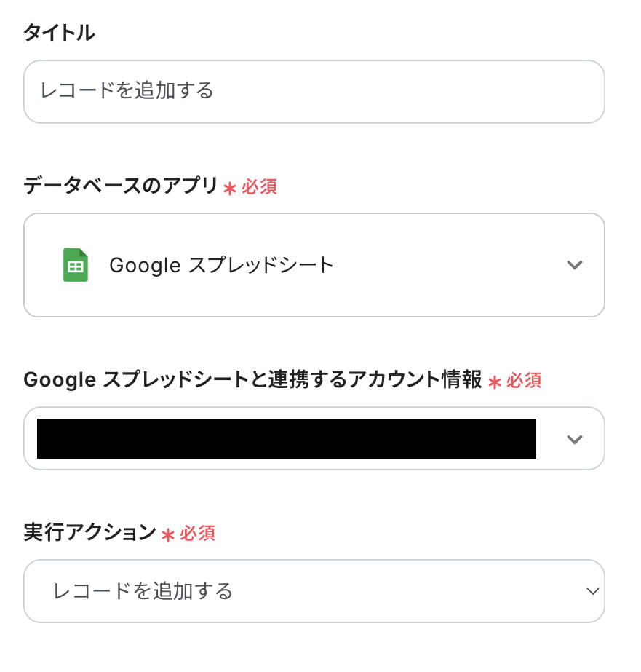
Task: Click the 必須 marker next to 実行アクション
Action: click(x=198, y=534)
